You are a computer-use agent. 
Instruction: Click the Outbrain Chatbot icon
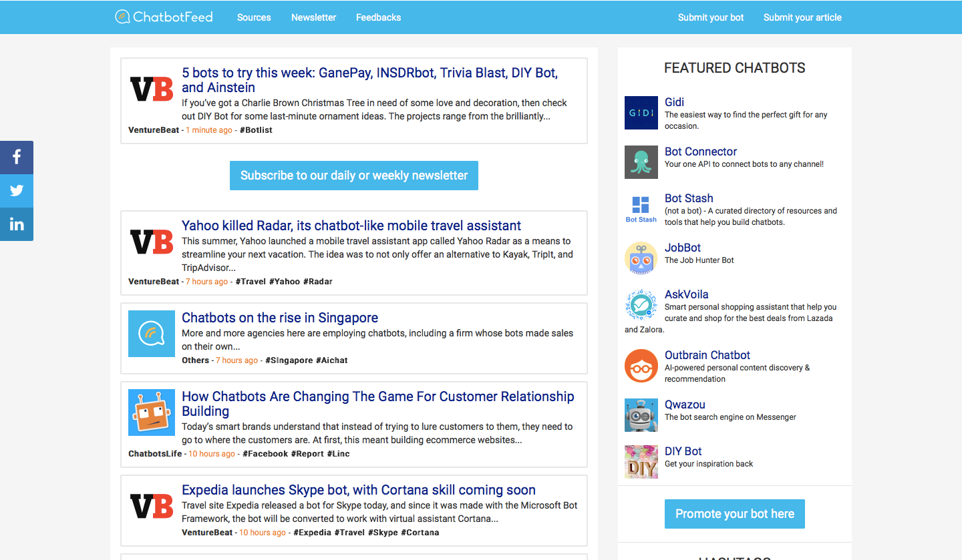(x=641, y=365)
